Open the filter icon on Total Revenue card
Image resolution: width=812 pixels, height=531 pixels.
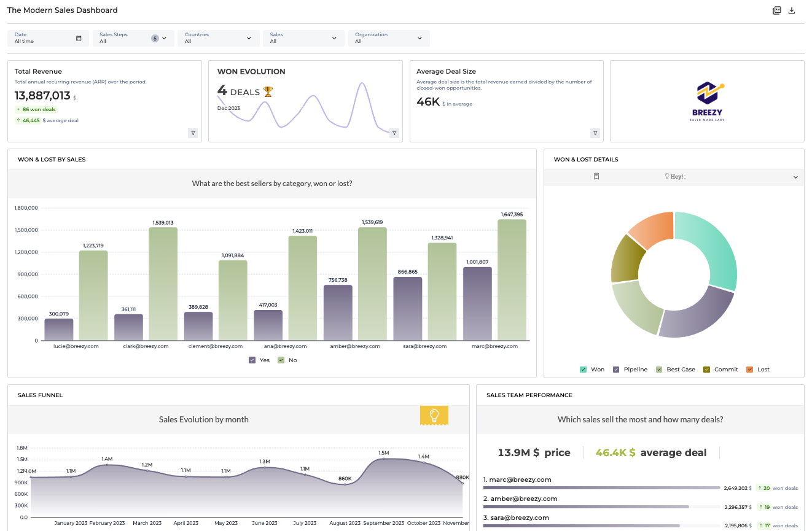193,133
